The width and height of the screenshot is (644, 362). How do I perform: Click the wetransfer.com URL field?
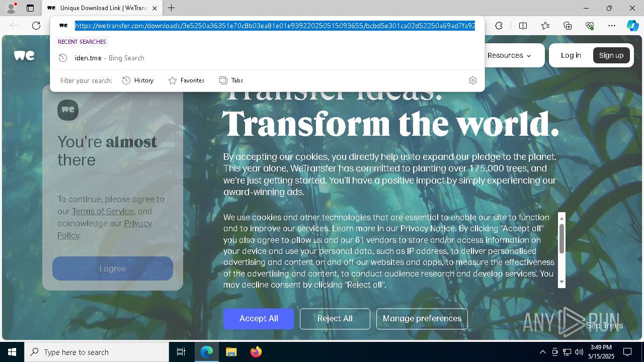[275, 26]
